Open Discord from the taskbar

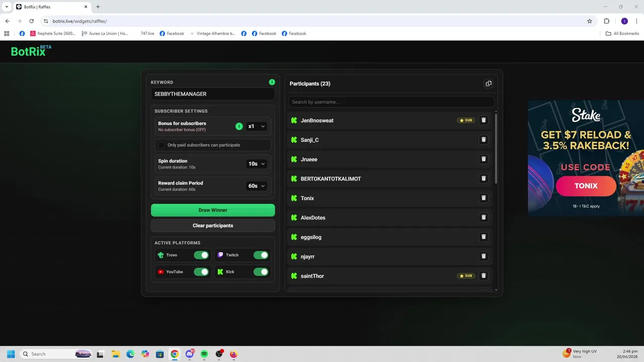[190, 354]
